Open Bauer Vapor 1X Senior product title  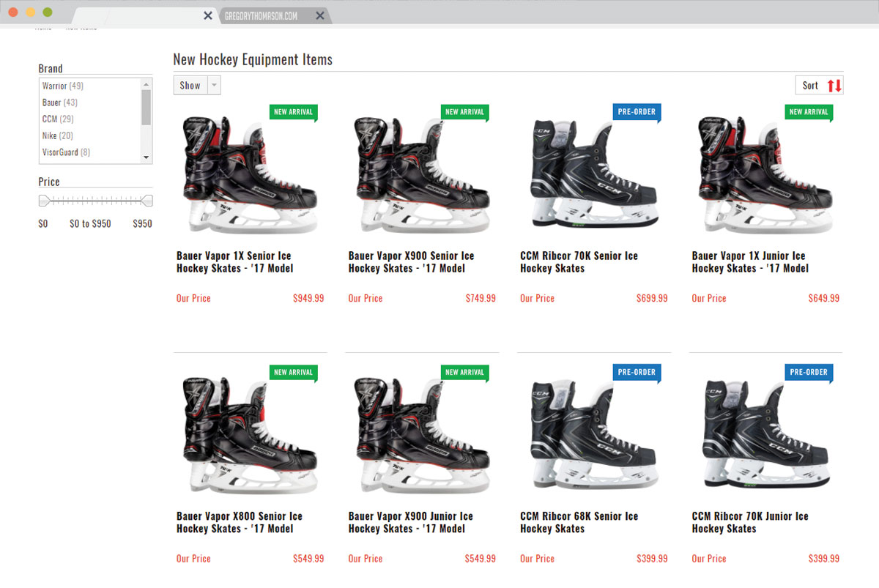pyautogui.click(x=234, y=262)
